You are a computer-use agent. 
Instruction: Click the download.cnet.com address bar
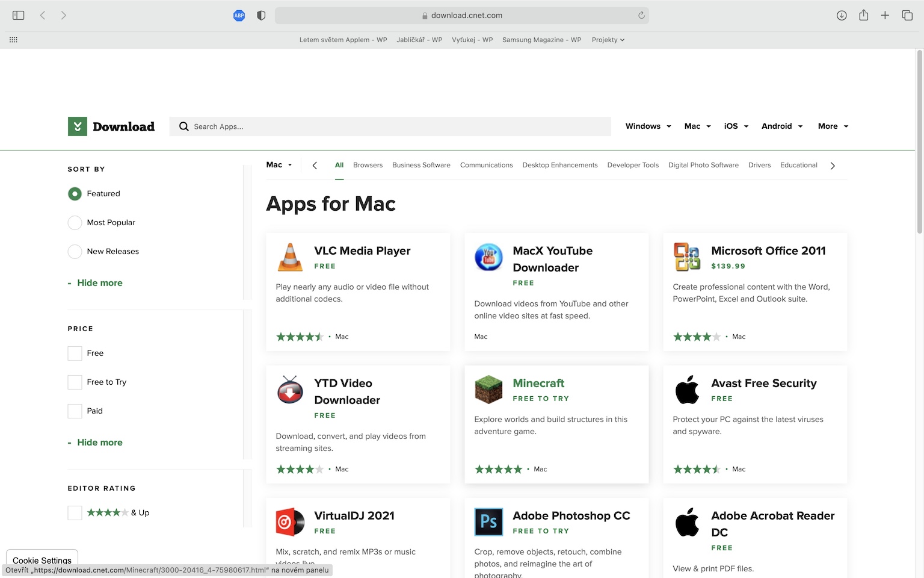pos(462,16)
